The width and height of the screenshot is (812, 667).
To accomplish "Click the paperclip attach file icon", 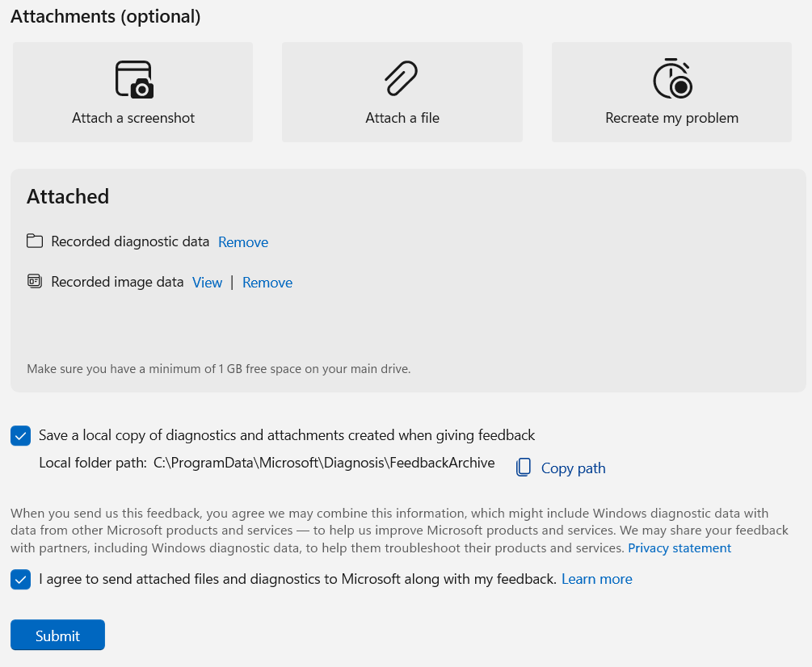I will click(402, 79).
